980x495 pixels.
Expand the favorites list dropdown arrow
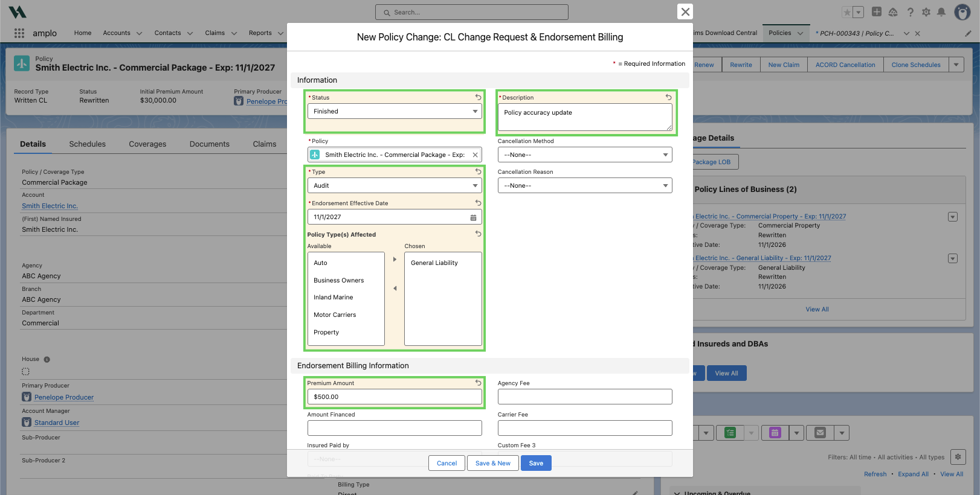pyautogui.click(x=859, y=12)
